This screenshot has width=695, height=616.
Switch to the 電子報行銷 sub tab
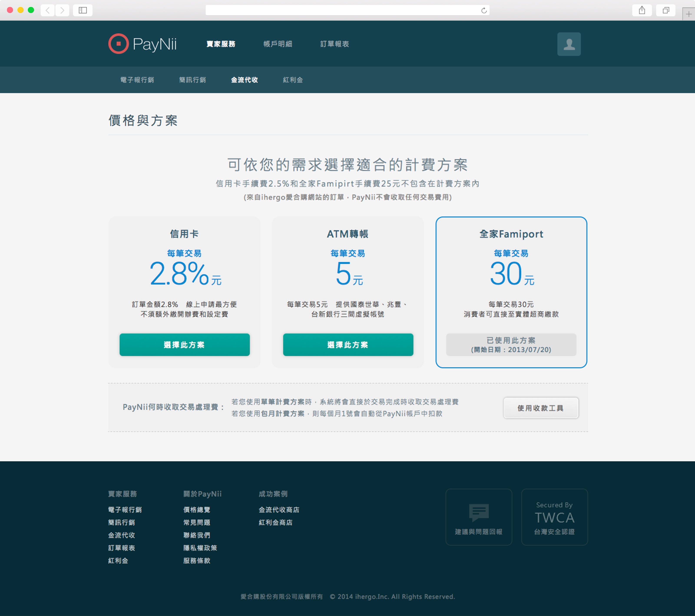137,80
